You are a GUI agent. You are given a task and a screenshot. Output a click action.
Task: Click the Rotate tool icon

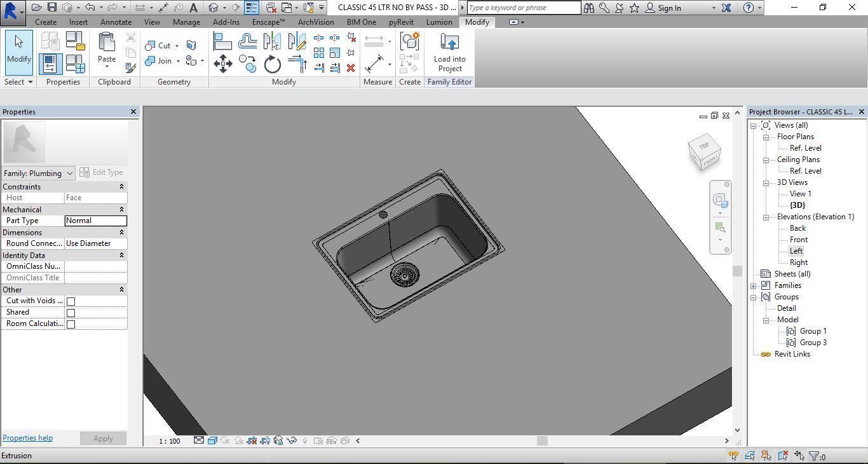click(x=273, y=64)
